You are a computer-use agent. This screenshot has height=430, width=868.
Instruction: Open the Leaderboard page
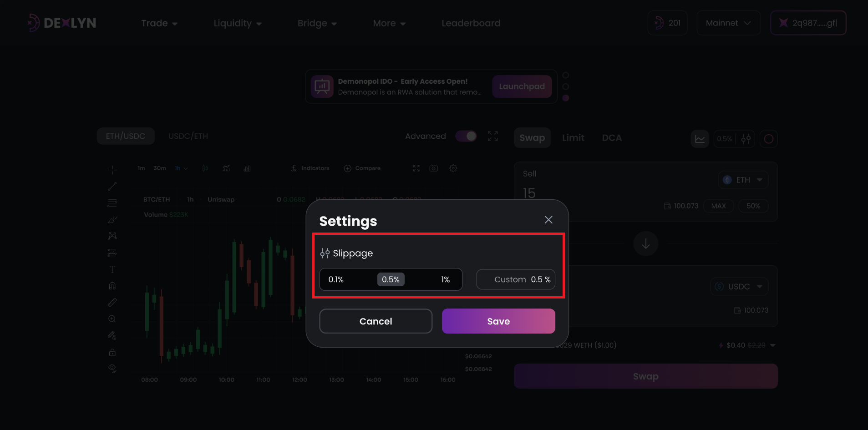pyautogui.click(x=471, y=23)
